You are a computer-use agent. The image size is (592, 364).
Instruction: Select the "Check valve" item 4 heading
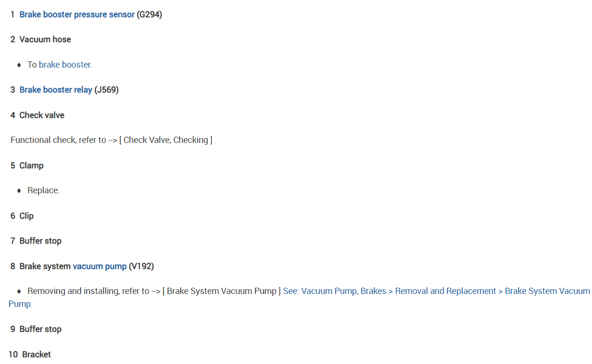point(42,115)
